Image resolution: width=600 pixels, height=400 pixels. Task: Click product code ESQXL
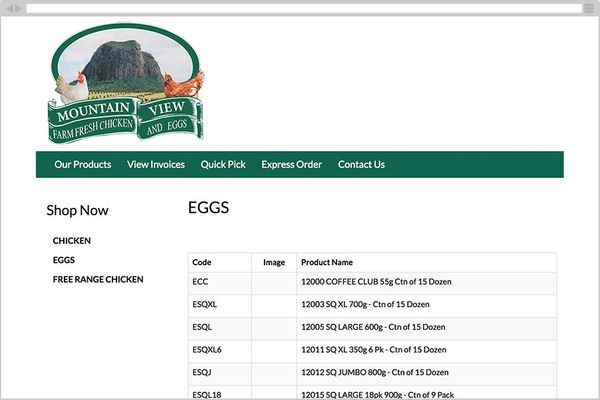pos(204,304)
